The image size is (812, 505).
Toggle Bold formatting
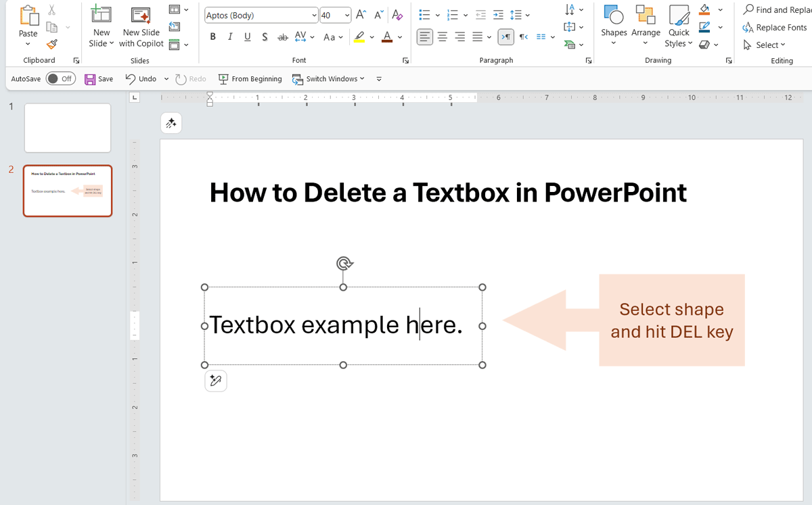coord(213,37)
